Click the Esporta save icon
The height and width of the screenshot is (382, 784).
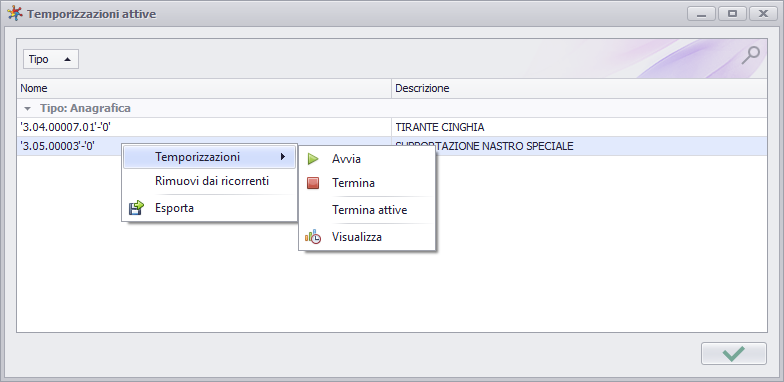[136, 208]
